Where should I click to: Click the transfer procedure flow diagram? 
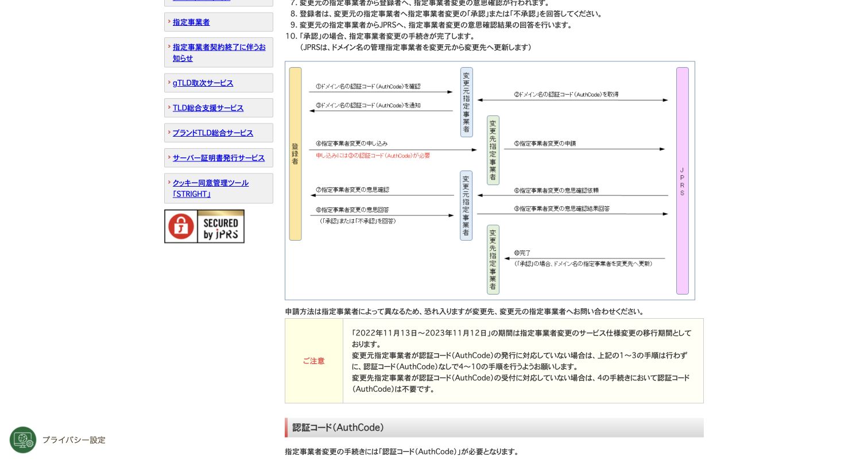point(490,181)
